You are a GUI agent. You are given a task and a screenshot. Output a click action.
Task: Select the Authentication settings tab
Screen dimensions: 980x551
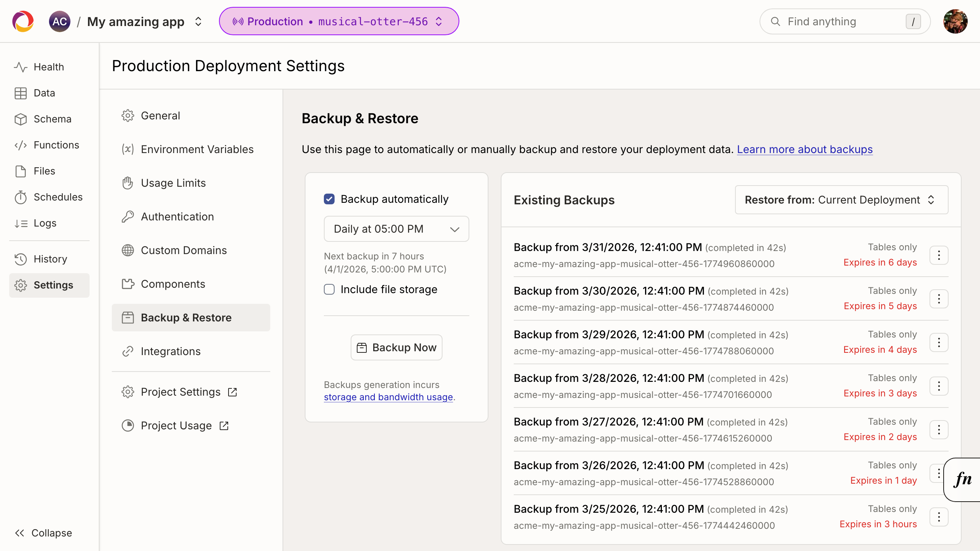click(191, 217)
